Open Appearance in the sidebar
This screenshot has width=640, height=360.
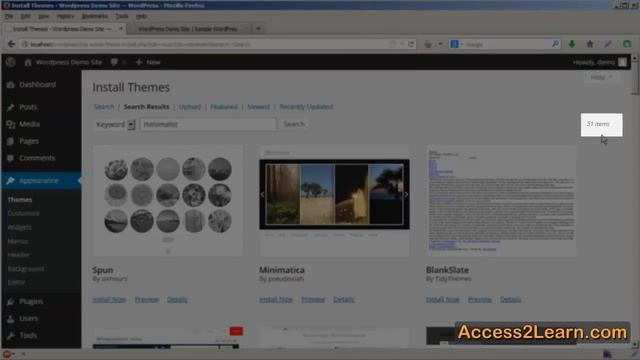coord(39,180)
